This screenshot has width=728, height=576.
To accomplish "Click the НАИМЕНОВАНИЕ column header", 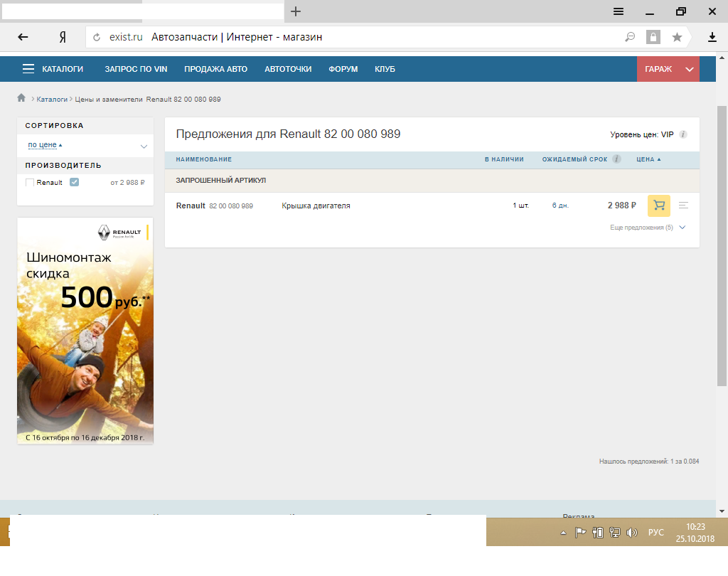I will click(204, 159).
